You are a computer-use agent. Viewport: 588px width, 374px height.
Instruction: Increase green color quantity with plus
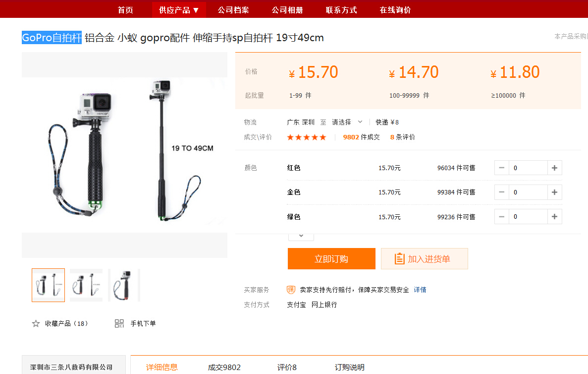click(555, 217)
